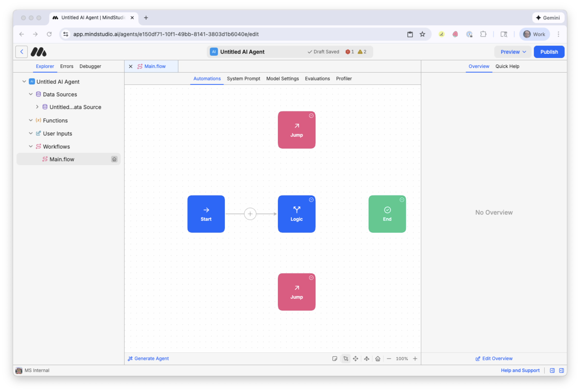The image size is (580, 392).
Task: Open the Preview dropdown
Action: coord(512,52)
